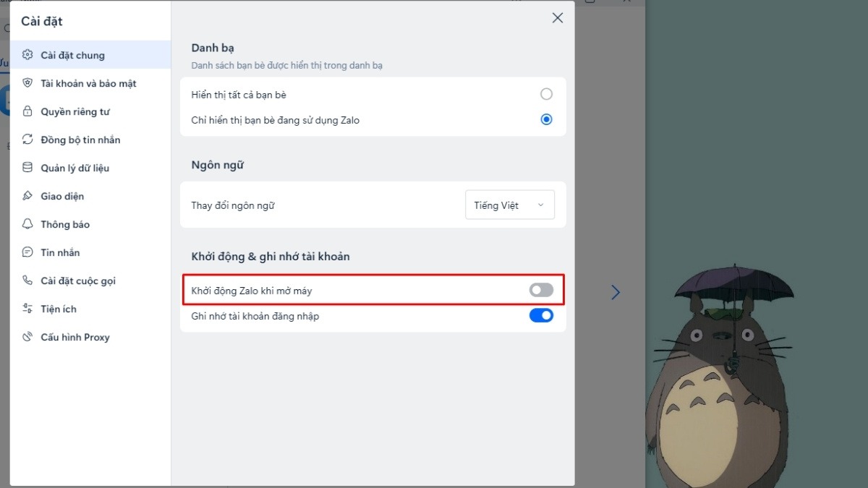Click the gear icon beside Cài đặt chung
Image resolution: width=868 pixels, height=488 pixels.
point(27,55)
